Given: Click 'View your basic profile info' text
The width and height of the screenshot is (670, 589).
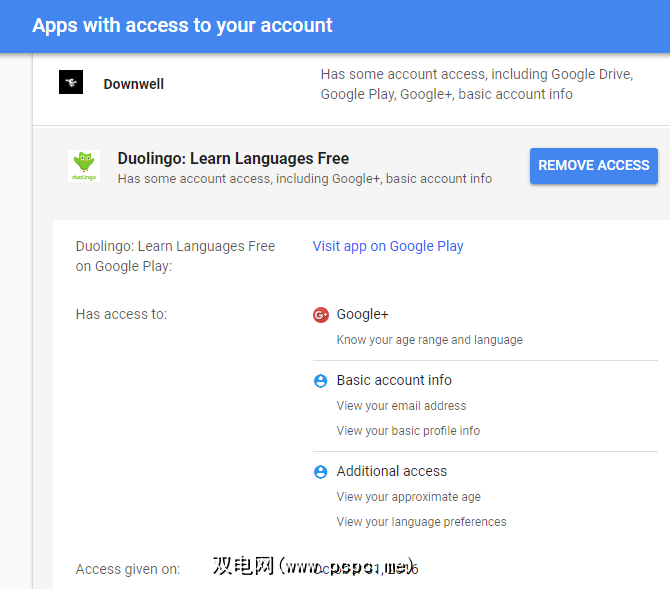Looking at the screenshot, I should (408, 431).
